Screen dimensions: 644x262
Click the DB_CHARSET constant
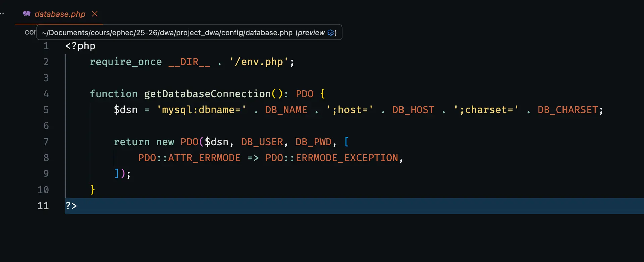point(568,110)
